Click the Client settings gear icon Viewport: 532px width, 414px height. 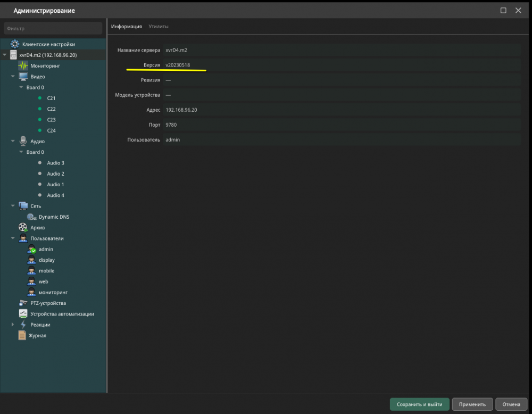click(15, 44)
